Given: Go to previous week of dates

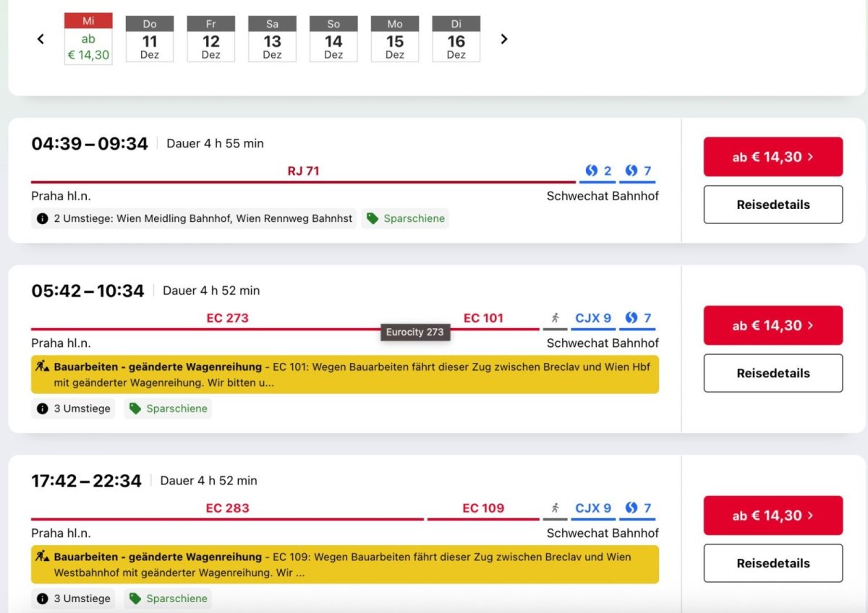Looking at the screenshot, I should point(41,39).
